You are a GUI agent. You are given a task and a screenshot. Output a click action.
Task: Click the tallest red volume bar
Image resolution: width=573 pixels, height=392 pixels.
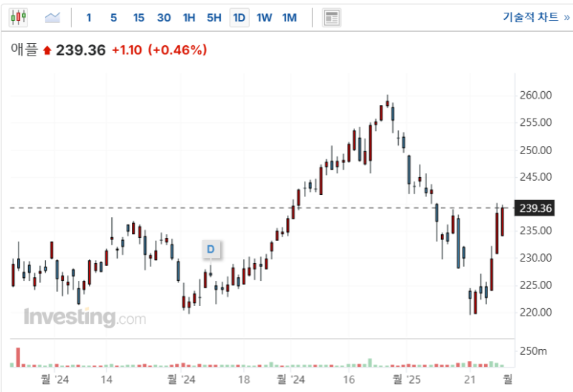pyautogui.click(x=18, y=357)
